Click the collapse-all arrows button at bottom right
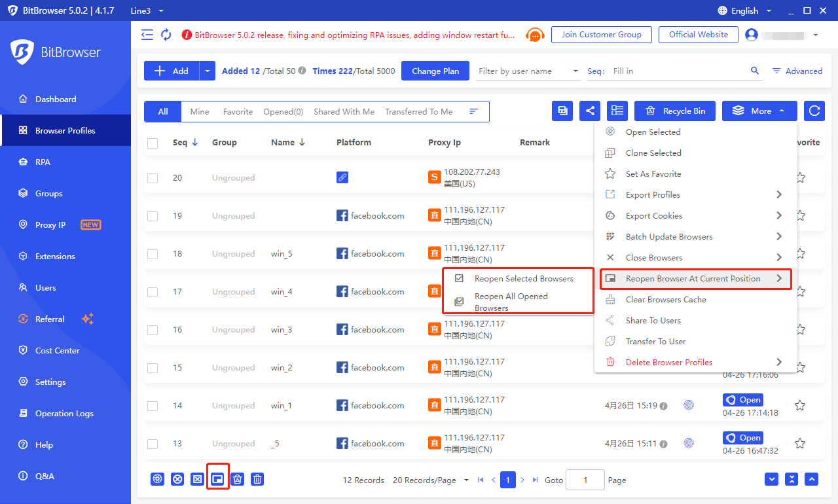This screenshot has width=838, height=504. click(792, 480)
